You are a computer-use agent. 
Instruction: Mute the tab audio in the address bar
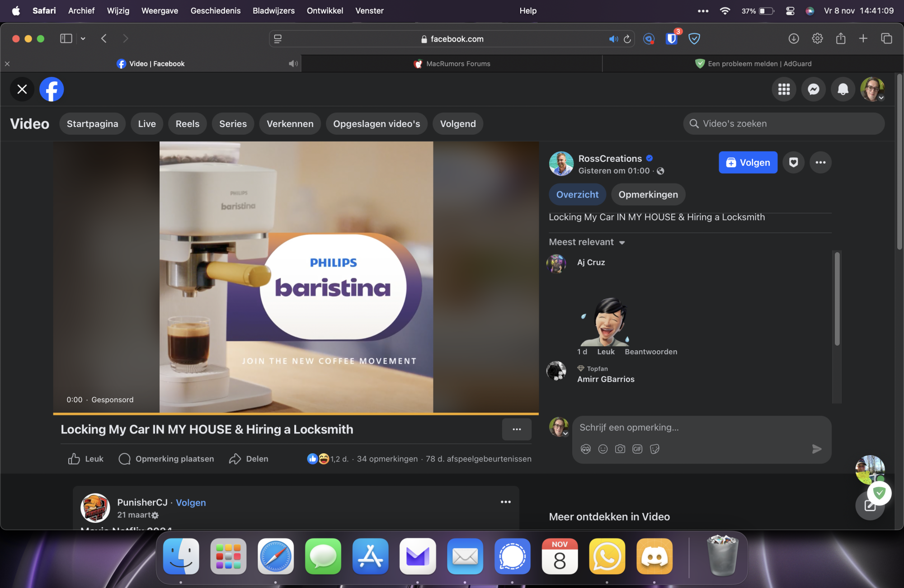click(613, 39)
